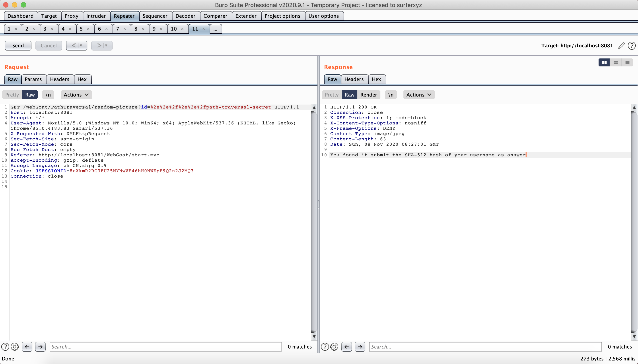Go to previous match in request search

pyautogui.click(x=27, y=347)
